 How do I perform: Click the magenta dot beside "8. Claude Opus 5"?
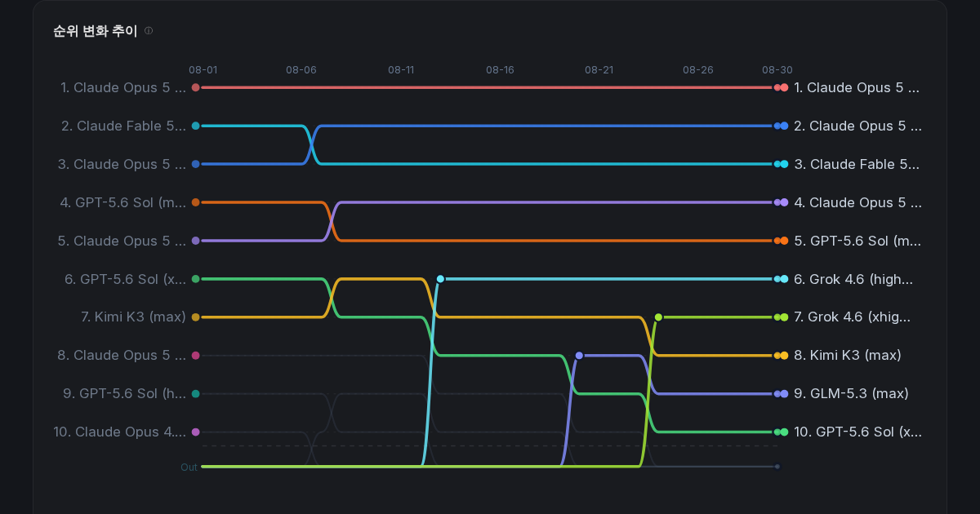point(195,355)
